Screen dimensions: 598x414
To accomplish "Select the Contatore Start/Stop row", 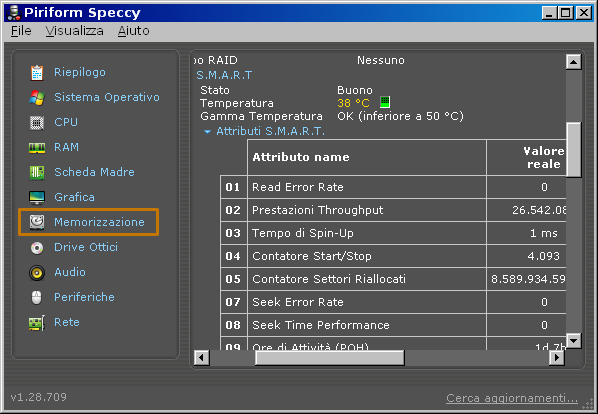I will click(x=393, y=256).
